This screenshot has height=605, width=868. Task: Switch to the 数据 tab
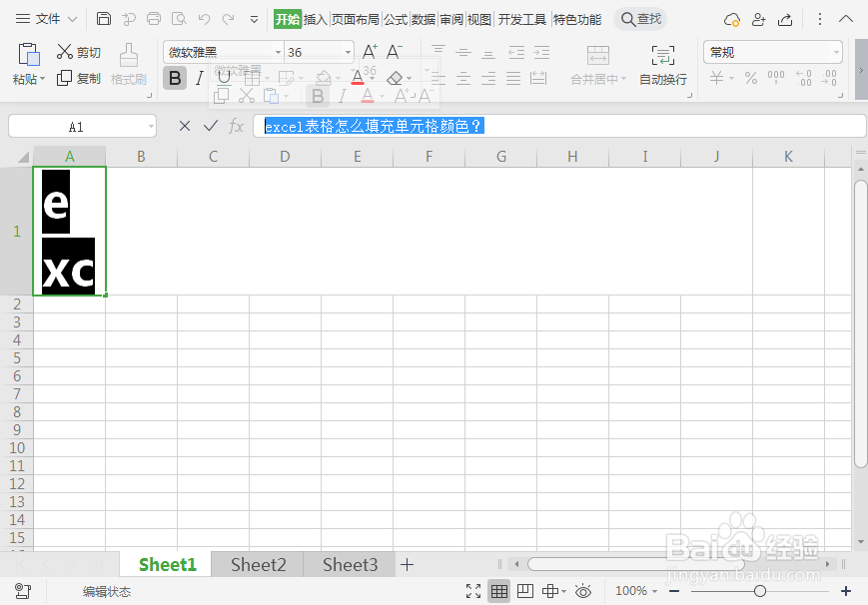pyautogui.click(x=423, y=19)
